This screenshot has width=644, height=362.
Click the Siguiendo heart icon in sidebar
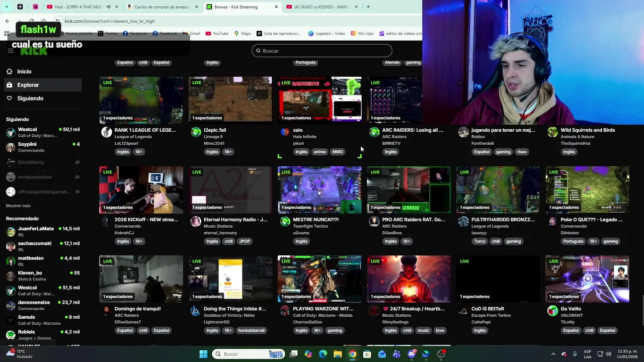pyautogui.click(x=10, y=98)
